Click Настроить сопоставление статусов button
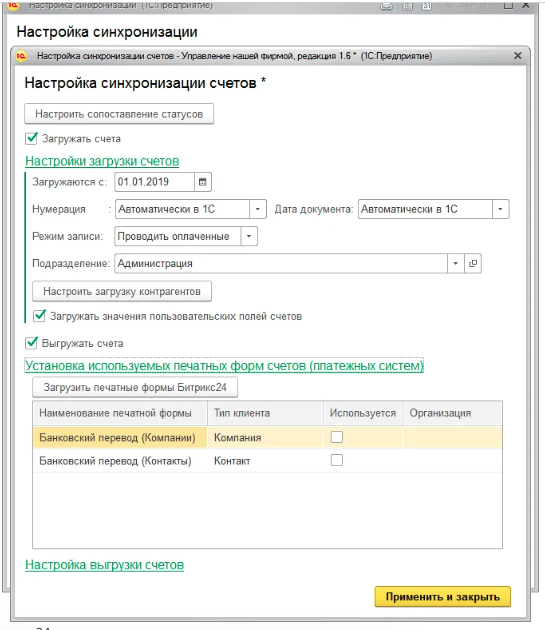Viewport: 545px width, 630px height. [119, 114]
